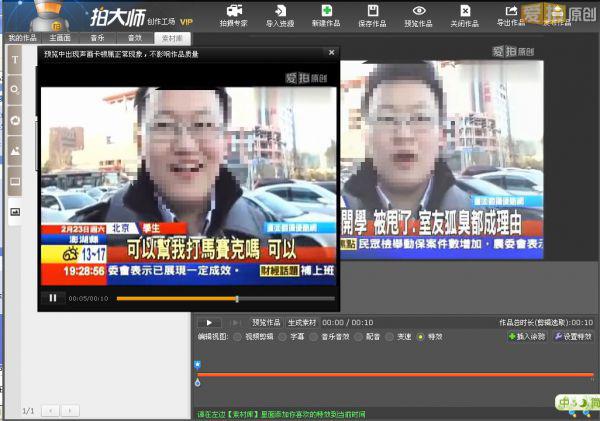The height and width of the screenshot is (421, 600).
Task: Switch to 音乐 tab
Action: [x=97, y=38]
